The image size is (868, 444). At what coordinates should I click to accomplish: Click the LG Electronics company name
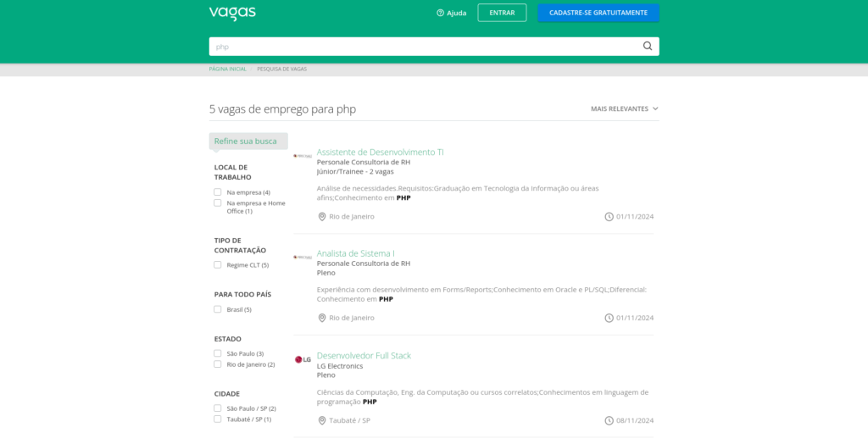340,366
